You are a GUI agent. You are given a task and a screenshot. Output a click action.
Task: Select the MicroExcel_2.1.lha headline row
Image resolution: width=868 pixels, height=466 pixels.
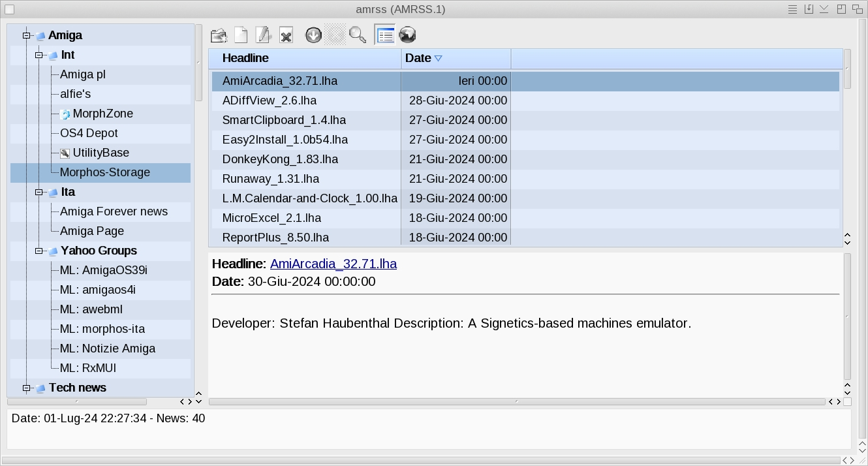[525, 218]
